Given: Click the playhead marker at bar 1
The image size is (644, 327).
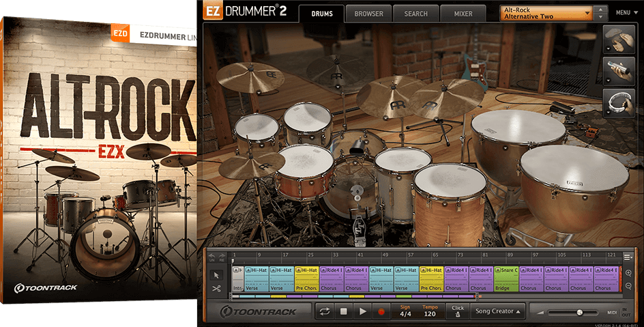Looking at the screenshot, I should point(233,261).
